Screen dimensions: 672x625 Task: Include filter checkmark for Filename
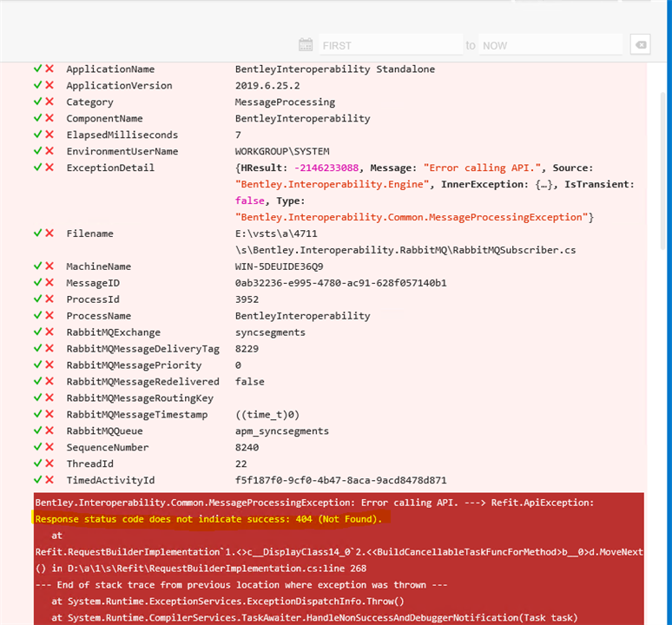click(x=37, y=233)
